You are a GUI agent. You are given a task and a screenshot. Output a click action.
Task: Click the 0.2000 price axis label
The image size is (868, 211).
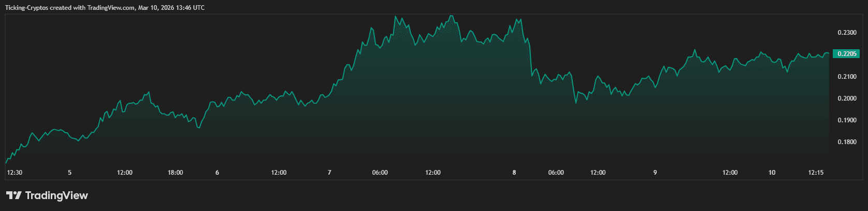pyautogui.click(x=847, y=99)
